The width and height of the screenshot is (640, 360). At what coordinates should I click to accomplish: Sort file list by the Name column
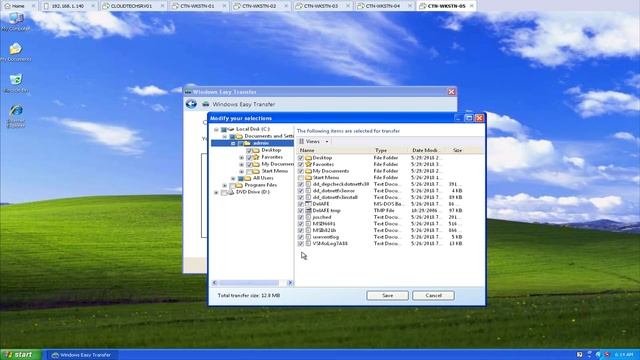coord(334,150)
